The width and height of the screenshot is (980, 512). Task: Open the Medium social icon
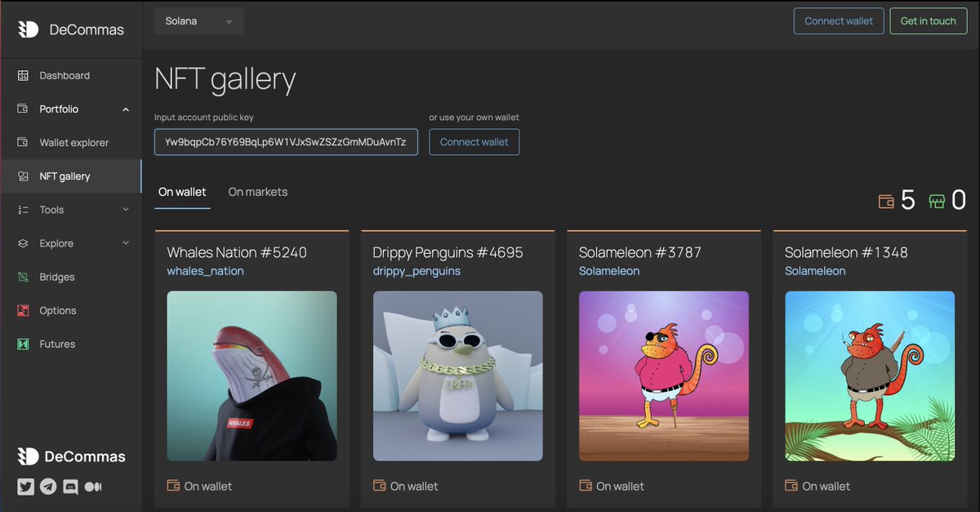tap(93, 487)
